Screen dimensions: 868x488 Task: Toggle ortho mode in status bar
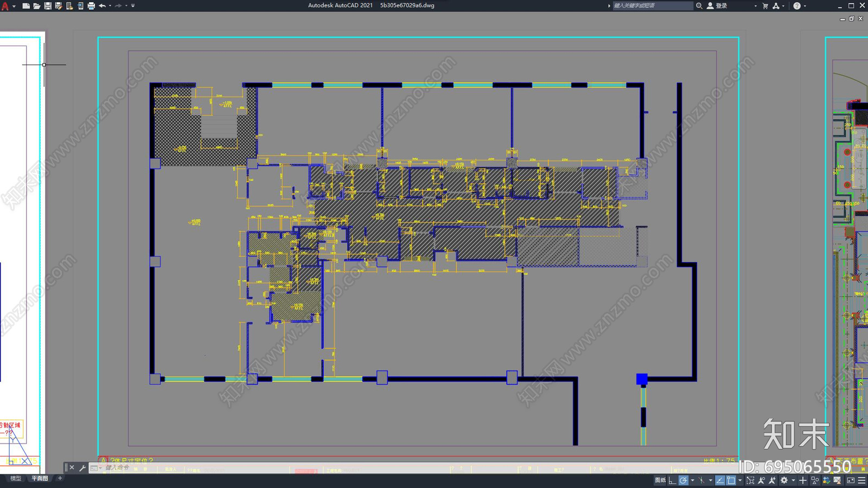click(672, 480)
